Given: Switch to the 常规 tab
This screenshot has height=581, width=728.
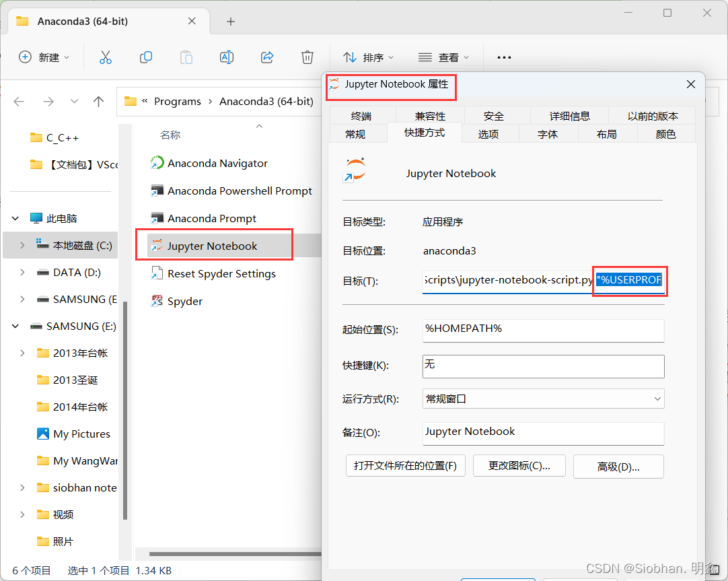Looking at the screenshot, I should pos(356,134).
